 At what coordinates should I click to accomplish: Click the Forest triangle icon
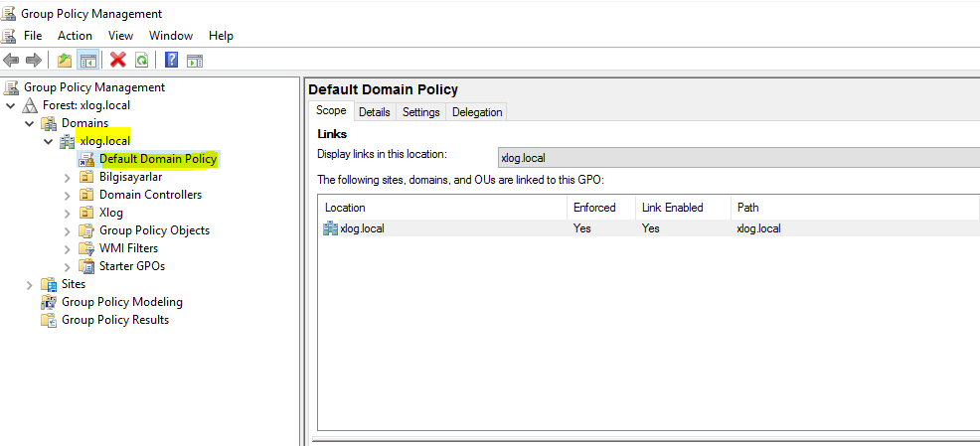pos(31,105)
